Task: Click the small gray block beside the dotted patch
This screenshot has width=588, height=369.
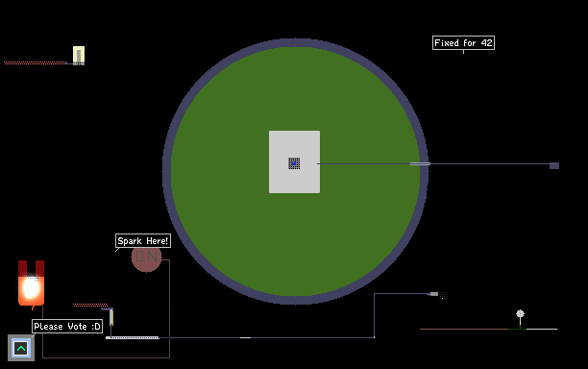Action: pos(434,294)
